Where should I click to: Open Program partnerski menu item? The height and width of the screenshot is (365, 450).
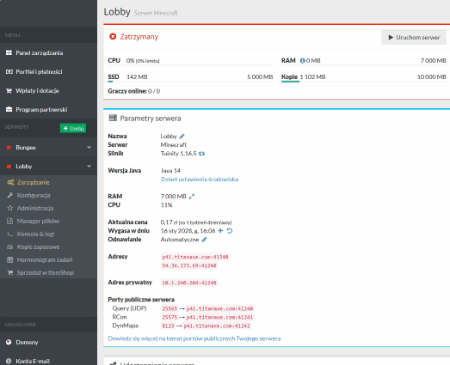[x=48, y=109]
